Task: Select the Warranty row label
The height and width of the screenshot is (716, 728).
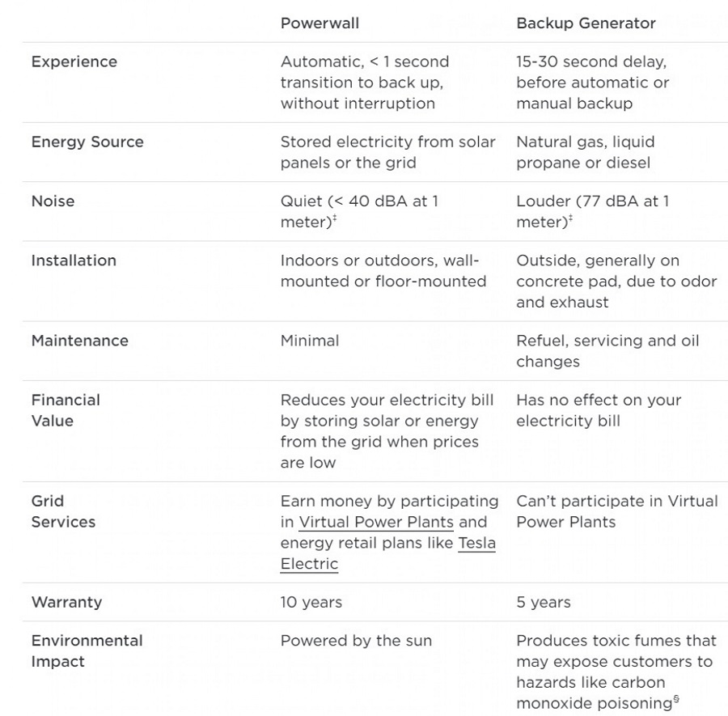Action: click(x=66, y=602)
